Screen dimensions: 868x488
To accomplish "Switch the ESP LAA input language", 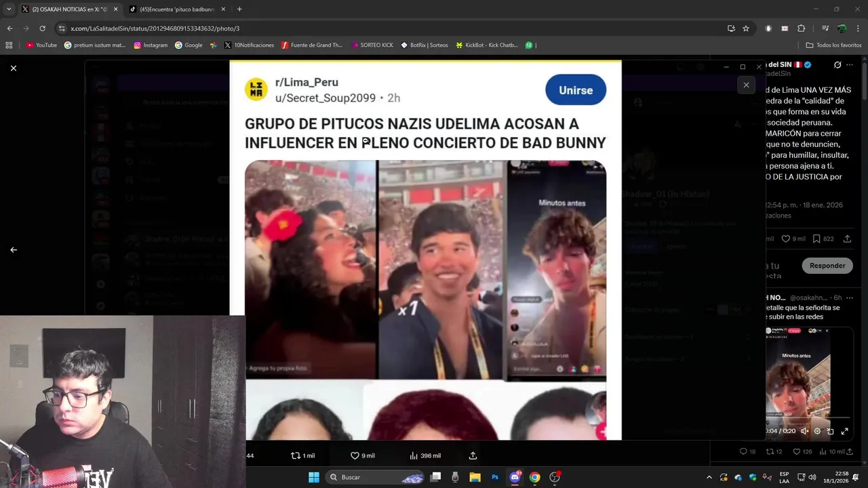I will tap(785, 477).
